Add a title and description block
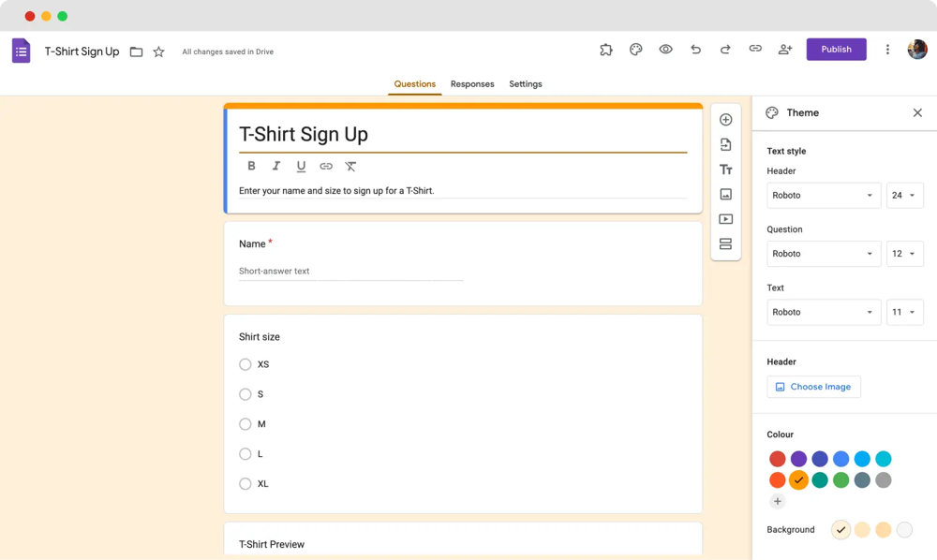 726,169
